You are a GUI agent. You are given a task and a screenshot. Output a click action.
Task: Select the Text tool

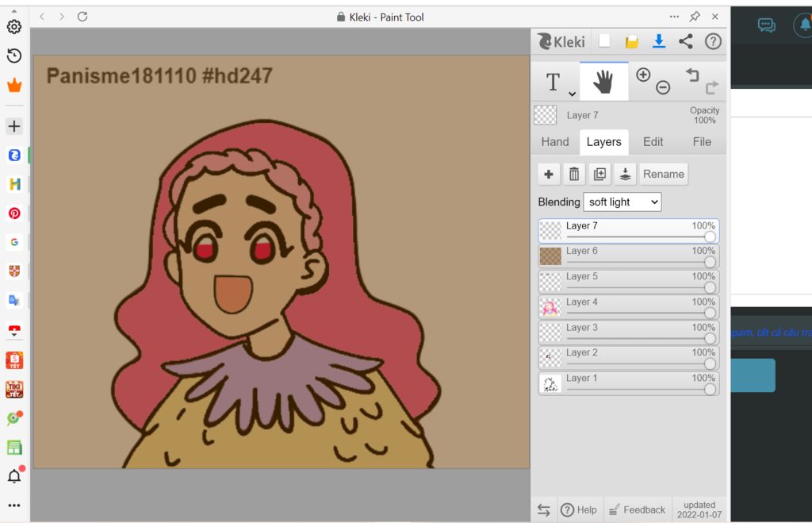pyautogui.click(x=553, y=82)
